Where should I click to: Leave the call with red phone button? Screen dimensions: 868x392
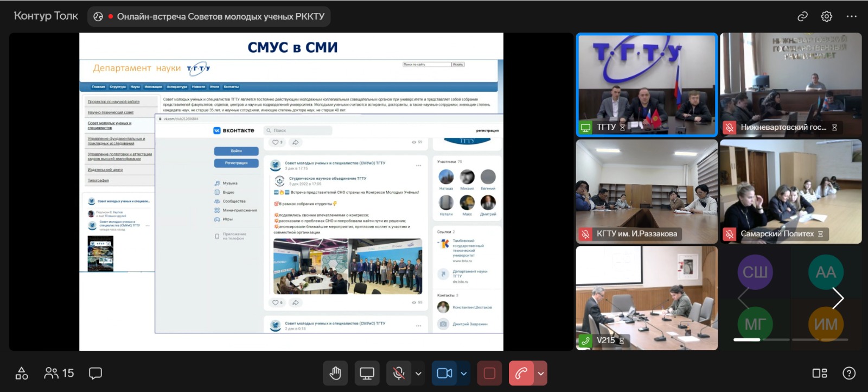pos(521,374)
